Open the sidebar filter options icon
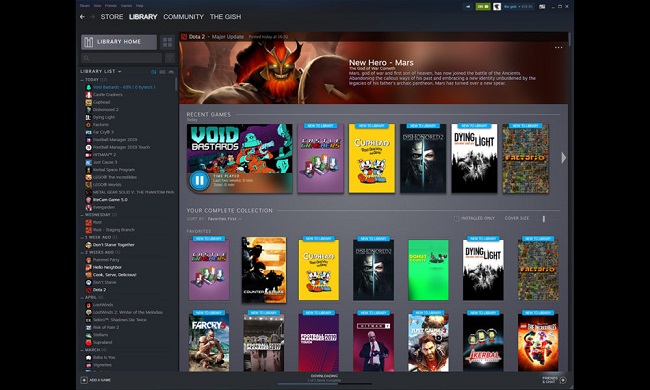The height and width of the screenshot is (390, 650). pyautogui.click(x=170, y=58)
